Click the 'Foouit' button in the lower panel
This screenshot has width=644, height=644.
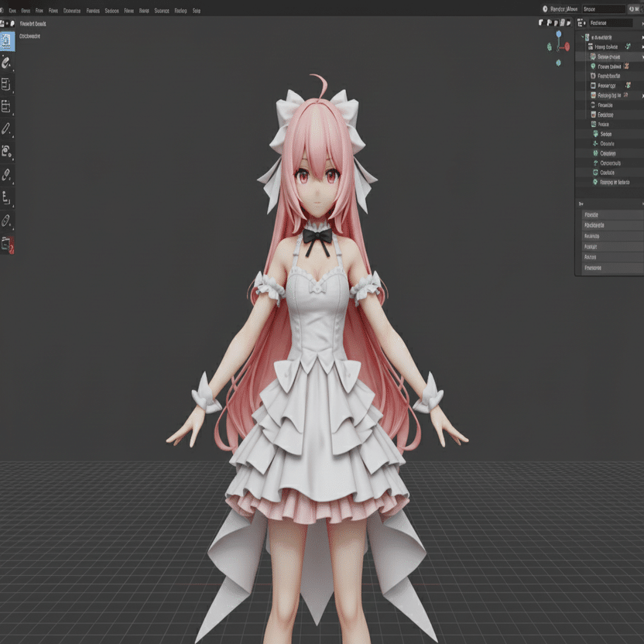click(x=612, y=247)
